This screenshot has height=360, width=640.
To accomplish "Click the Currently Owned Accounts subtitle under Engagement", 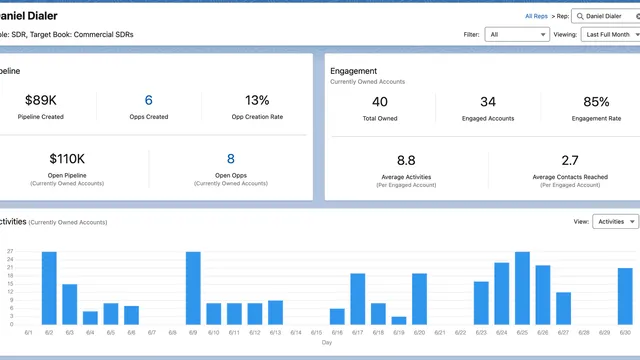I will tap(367, 82).
